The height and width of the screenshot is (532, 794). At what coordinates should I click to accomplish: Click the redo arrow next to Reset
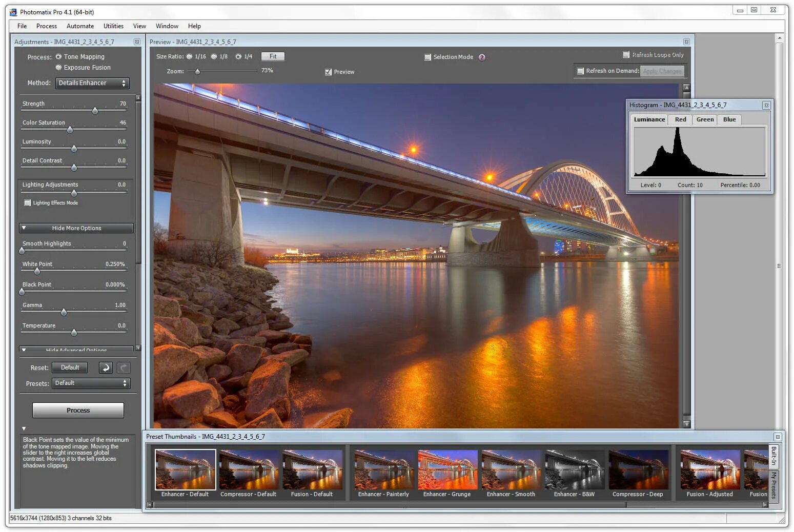(x=124, y=367)
